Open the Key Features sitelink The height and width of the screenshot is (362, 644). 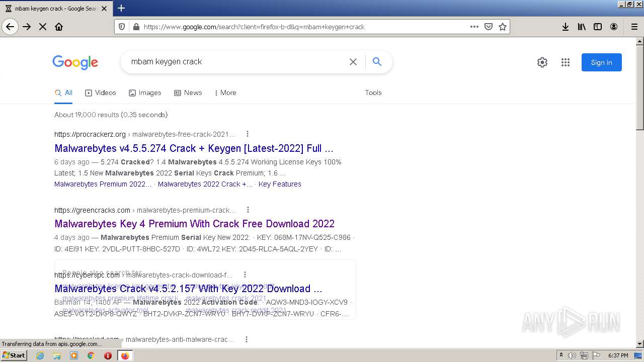(x=280, y=184)
